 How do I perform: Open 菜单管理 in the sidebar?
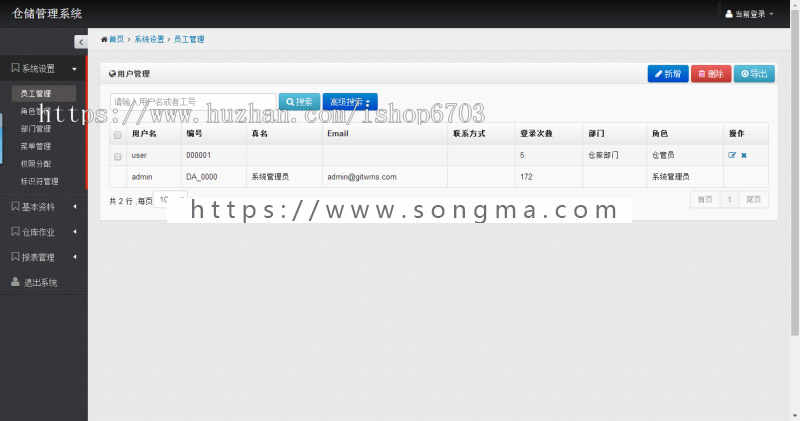click(x=36, y=146)
